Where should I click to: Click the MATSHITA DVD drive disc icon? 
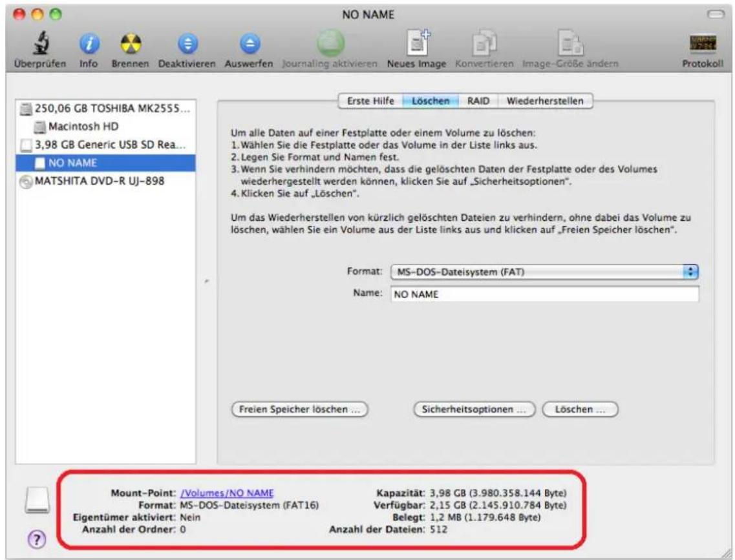[27, 181]
